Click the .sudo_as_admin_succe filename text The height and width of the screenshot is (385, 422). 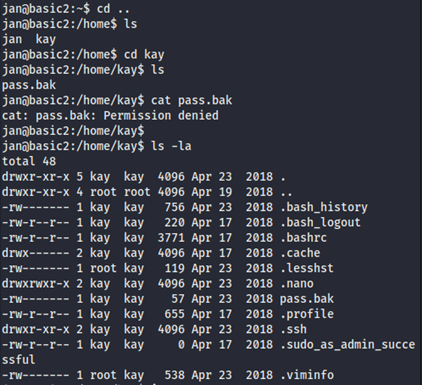tap(347, 345)
